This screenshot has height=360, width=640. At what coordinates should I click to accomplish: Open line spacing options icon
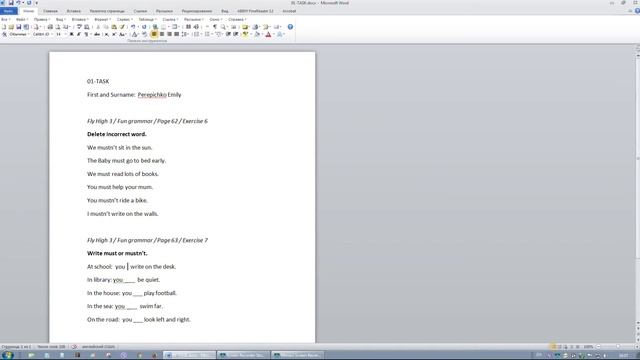click(x=185, y=34)
